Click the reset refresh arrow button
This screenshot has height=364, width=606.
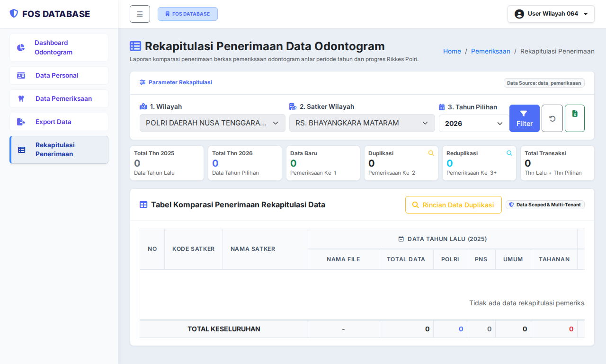(552, 118)
